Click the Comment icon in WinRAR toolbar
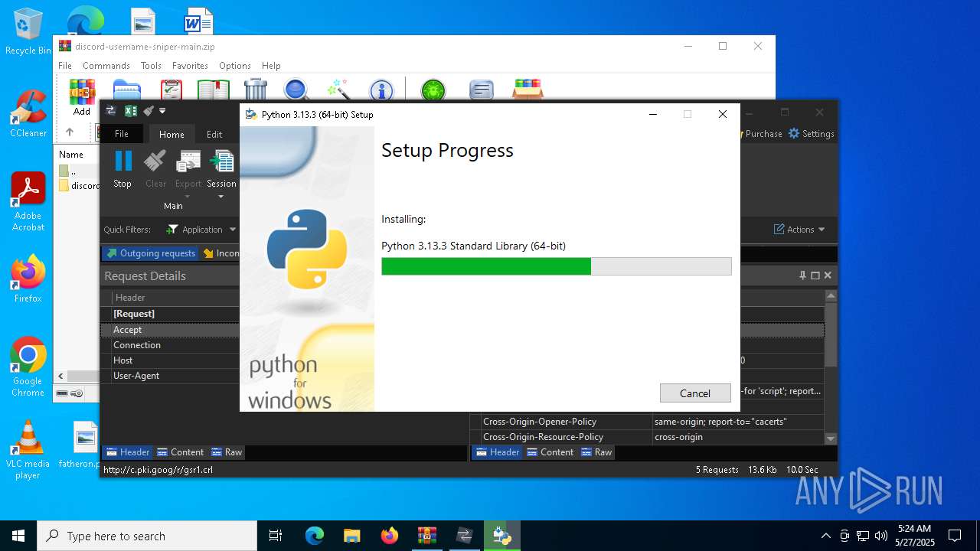The image size is (980, 551). tap(481, 90)
